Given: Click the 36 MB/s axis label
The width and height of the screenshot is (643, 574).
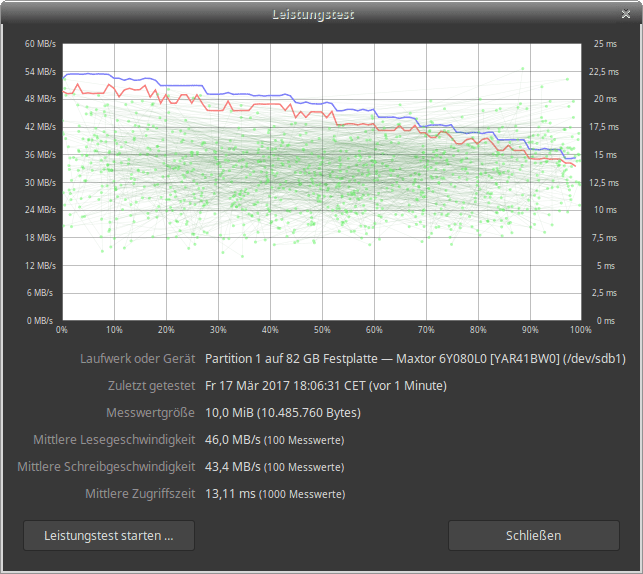Looking at the screenshot, I should [40, 155].
